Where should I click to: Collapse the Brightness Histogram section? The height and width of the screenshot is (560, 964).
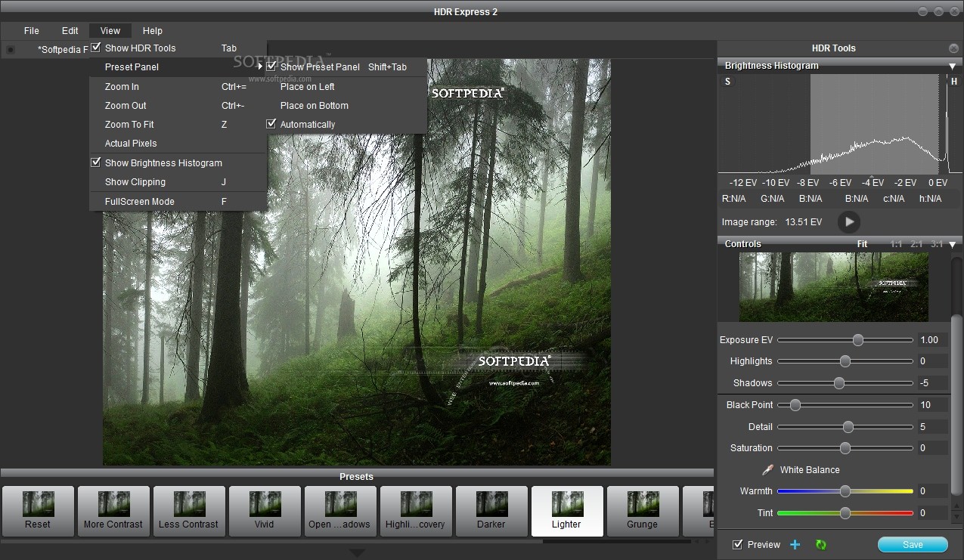coord(952,67)
